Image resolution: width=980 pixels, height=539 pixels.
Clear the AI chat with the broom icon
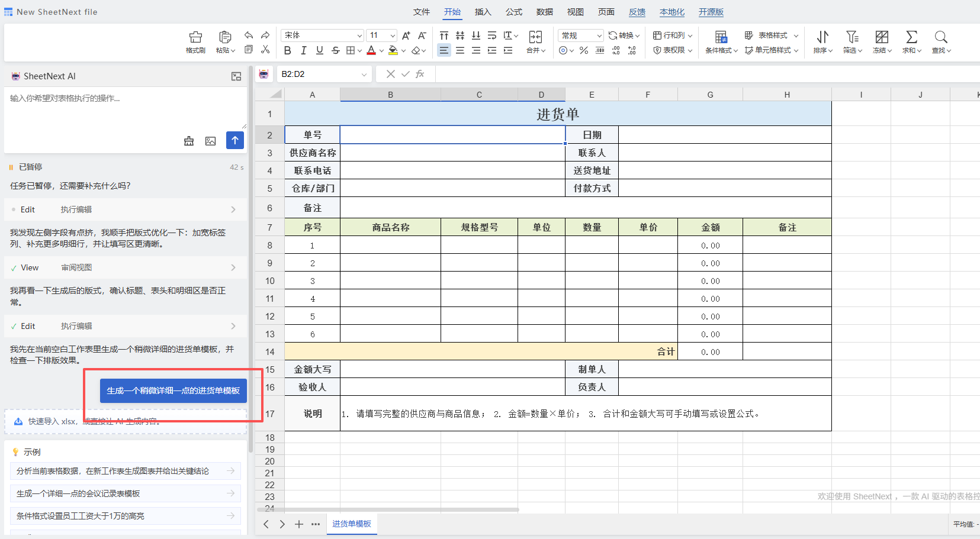tap(189, 141)
